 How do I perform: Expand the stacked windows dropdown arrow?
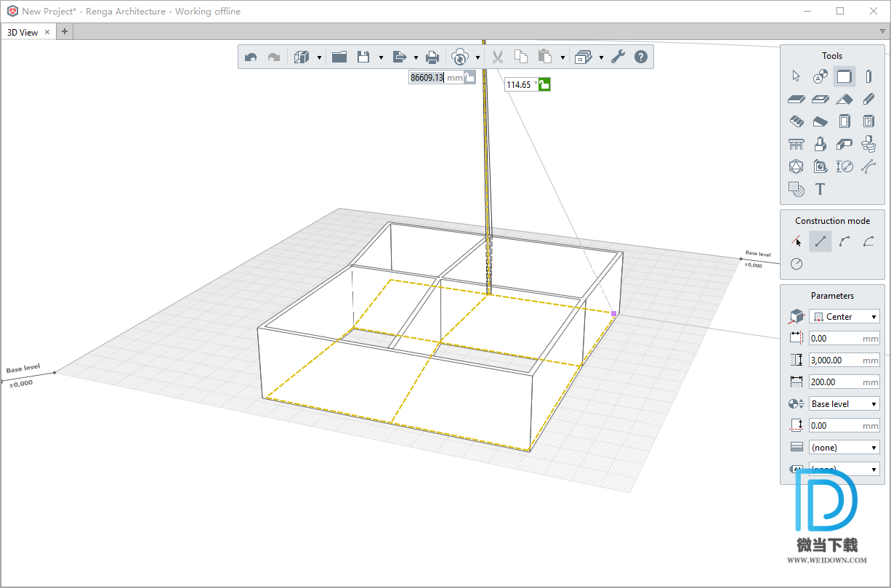pos(601,57)
